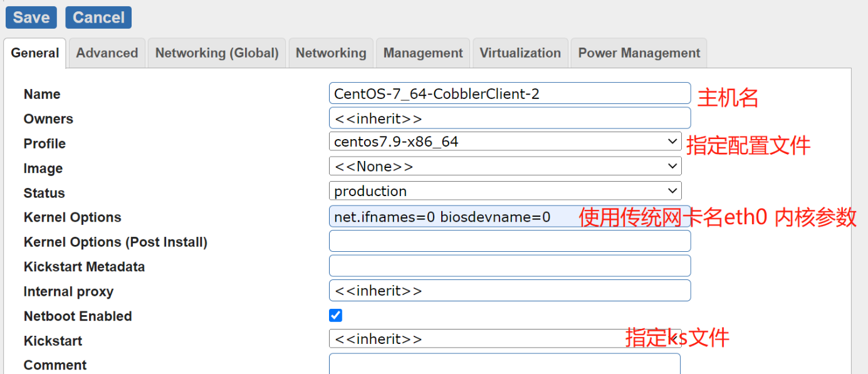Toggle the Netboot Enabled checkbox
The image size is (868, 374).
(336, 315)
